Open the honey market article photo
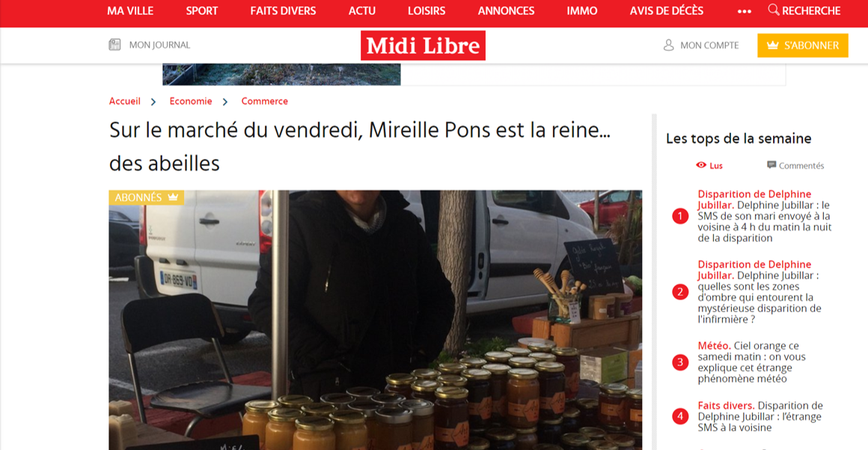Viewport: 868px width, 450px height. click(x=376, y=320)
